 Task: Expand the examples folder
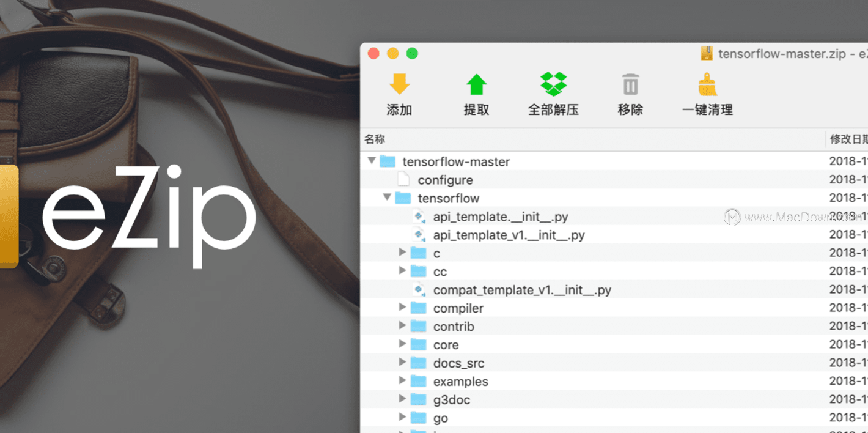[402, 380]
